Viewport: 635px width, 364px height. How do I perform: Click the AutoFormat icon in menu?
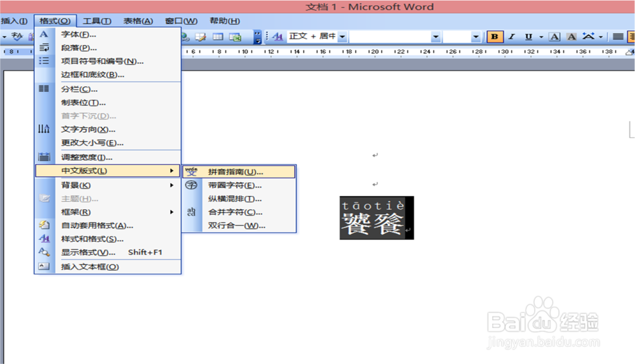pyautogui.click(x=44, y=225)
